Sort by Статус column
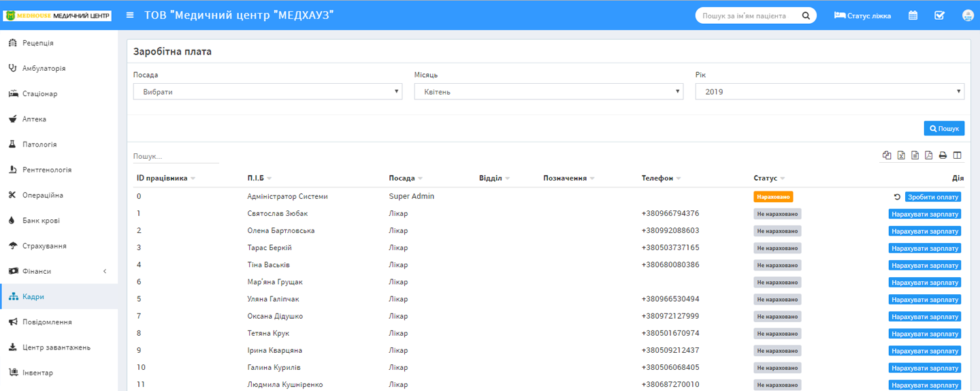The height and width of the screenshot is (391, 980). [770, 178]
